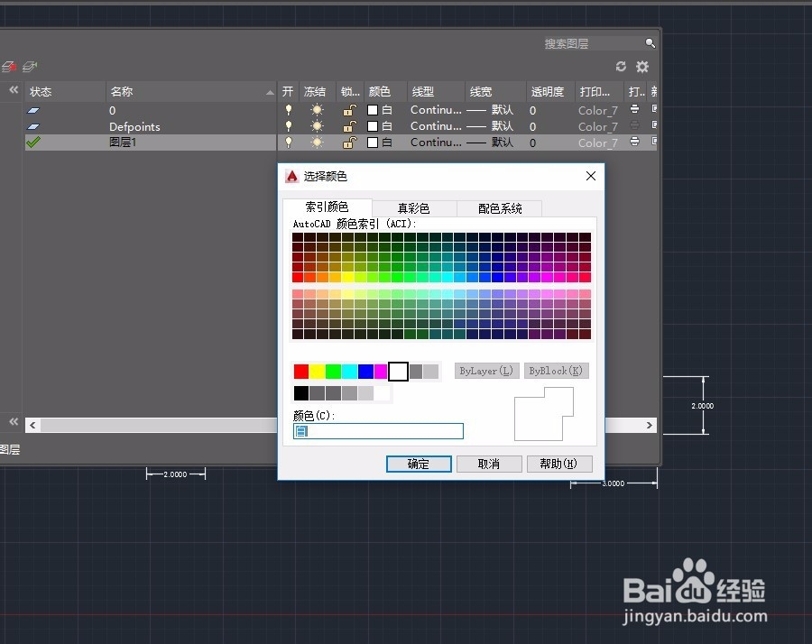
Task: Click the 颜色(C) input field
Action: point(378,431)
